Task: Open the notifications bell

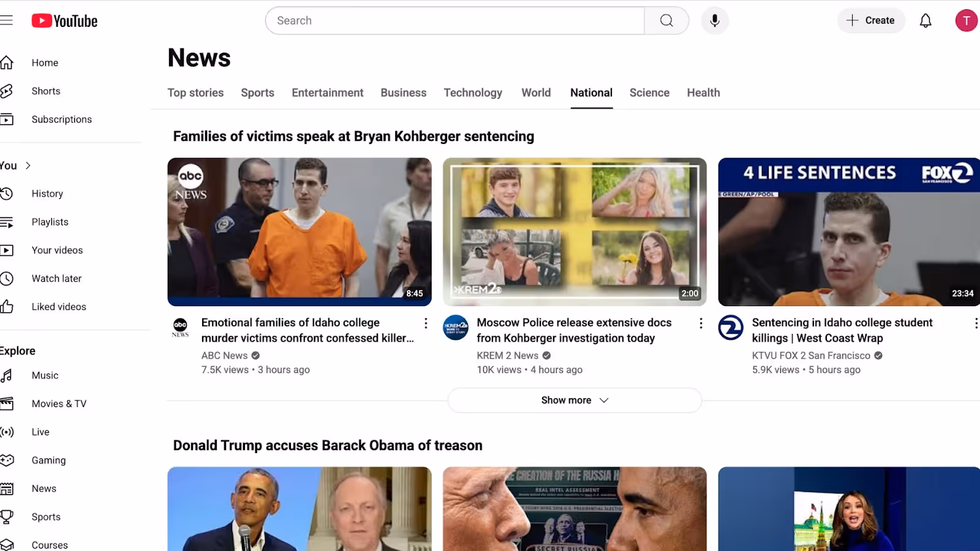Action: pyautogui.click(x=925, y=21)
